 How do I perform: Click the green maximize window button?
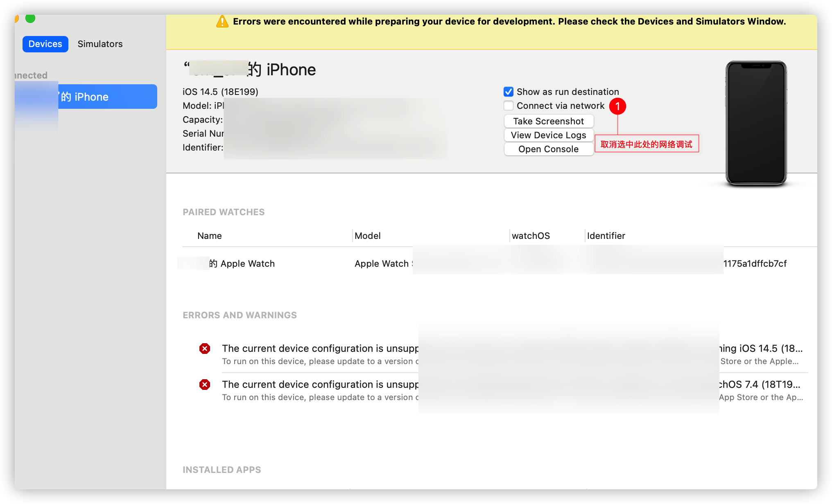pyautogui.click(x=30, y=18)
